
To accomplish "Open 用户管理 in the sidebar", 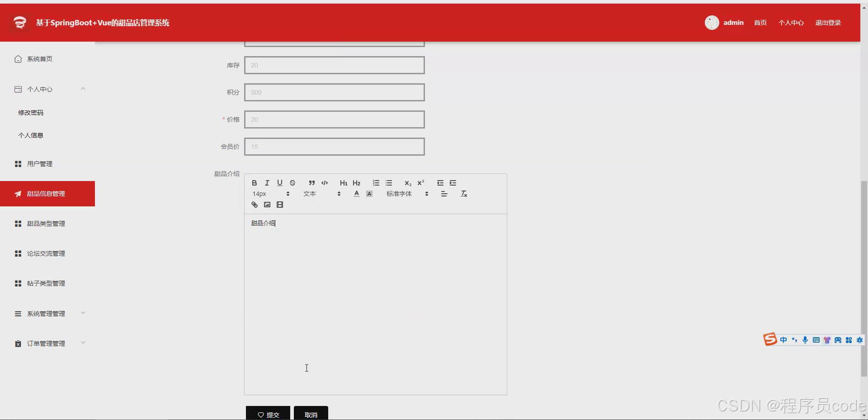I will point(47,164).
